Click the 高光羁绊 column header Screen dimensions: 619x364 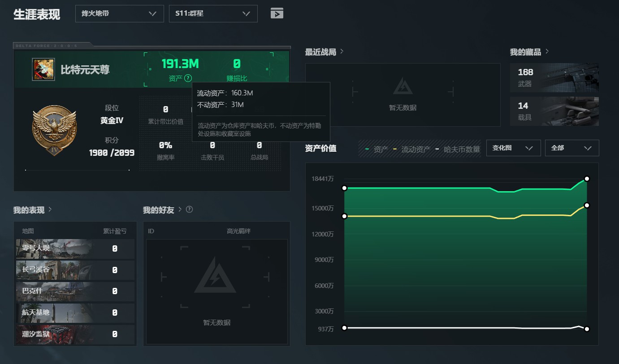pos(238,231)
